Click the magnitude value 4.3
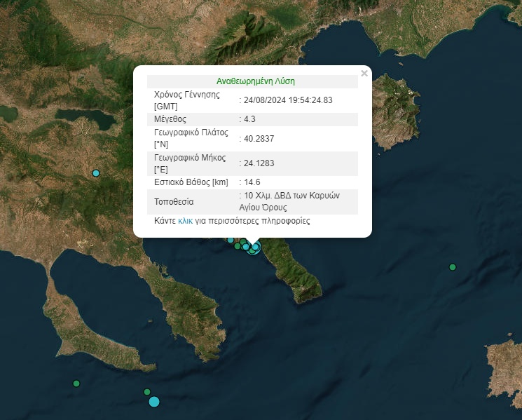Viewport: 522px width, 420px height. point(249,119)
